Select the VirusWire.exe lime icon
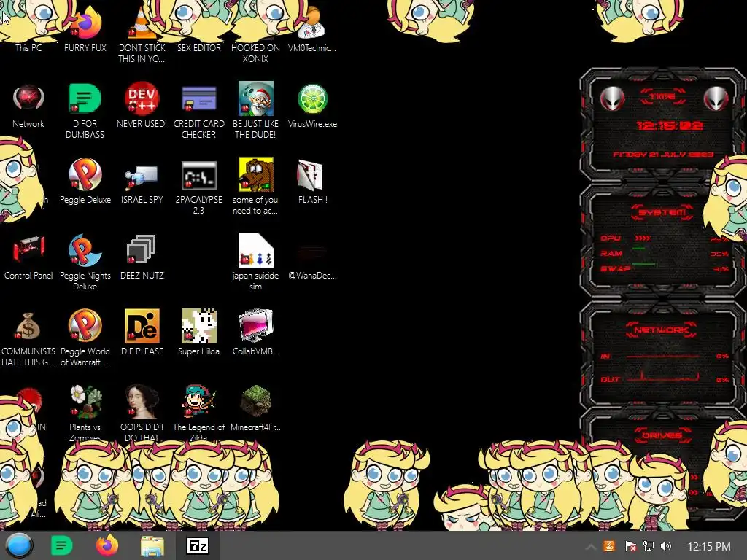The width and height of the screenshot is (747, 560). tap(312, 106)
